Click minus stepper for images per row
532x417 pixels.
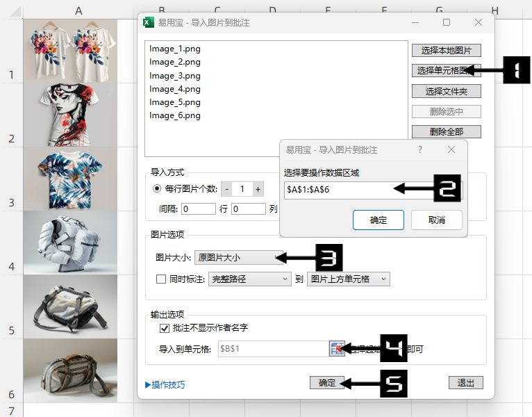click(x=226, y=189)
